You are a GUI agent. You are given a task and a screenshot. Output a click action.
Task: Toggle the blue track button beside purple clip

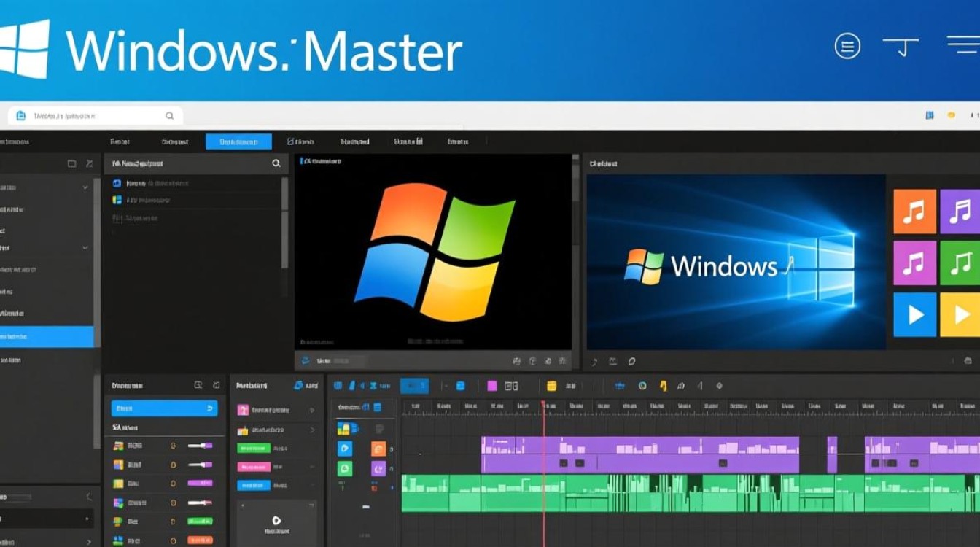345,449
